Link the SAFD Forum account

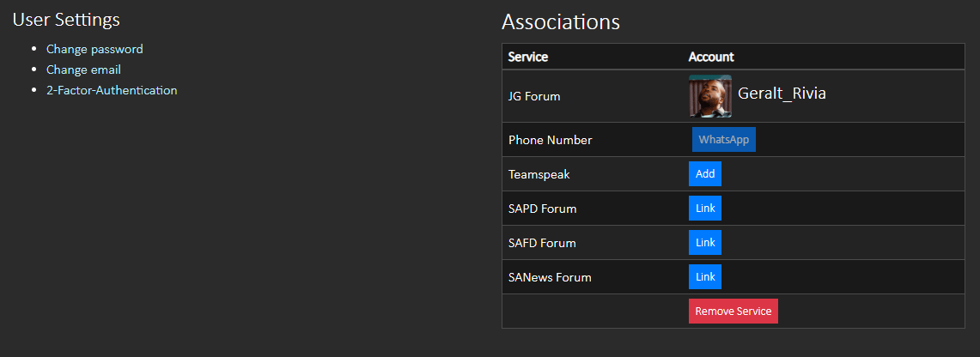click(705, 243)
